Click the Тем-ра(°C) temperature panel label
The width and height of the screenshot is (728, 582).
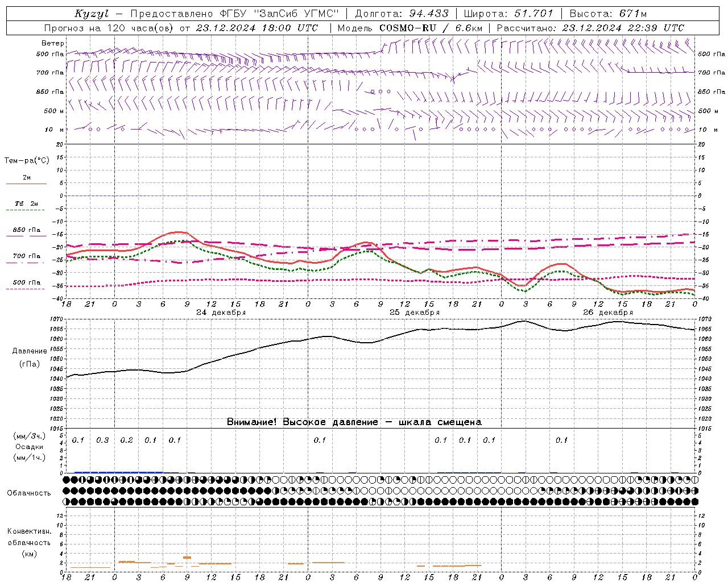(27, 161)
